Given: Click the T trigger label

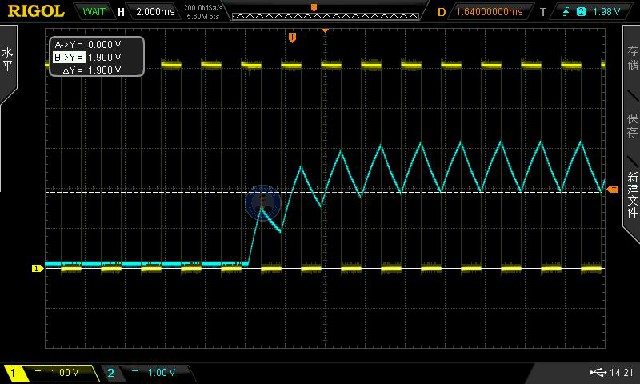Looking at the screenshot, I should pyautogui.click(x=543, y=12).
